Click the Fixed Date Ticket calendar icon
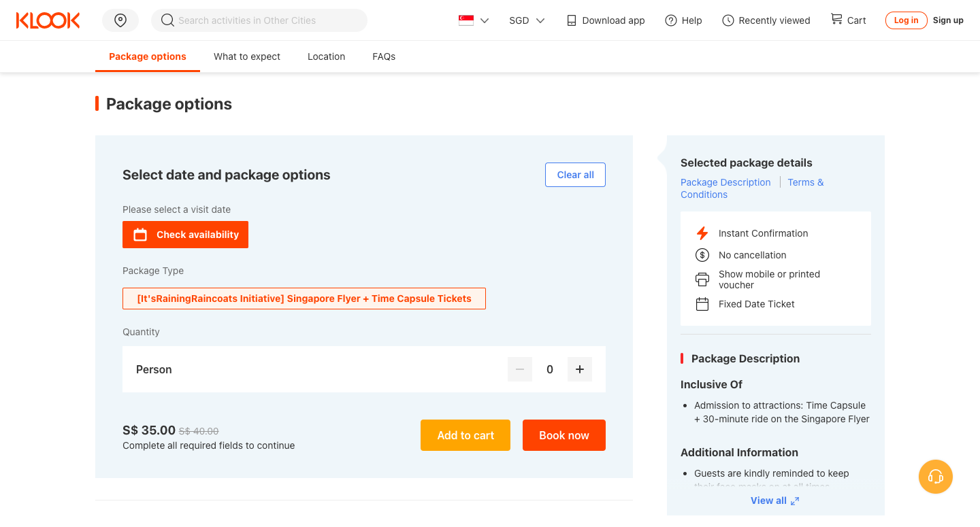Screen dimensions: 980x527 click(x=702, y=304)
